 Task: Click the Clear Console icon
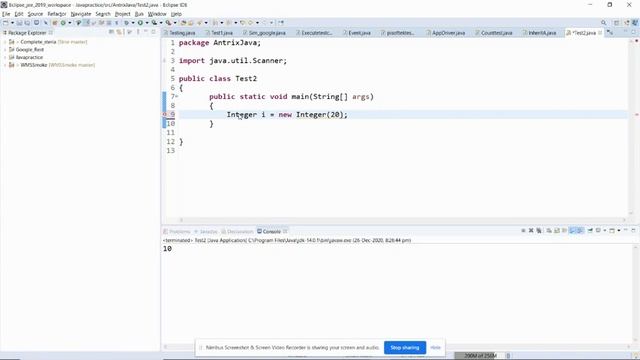(549, 231)
